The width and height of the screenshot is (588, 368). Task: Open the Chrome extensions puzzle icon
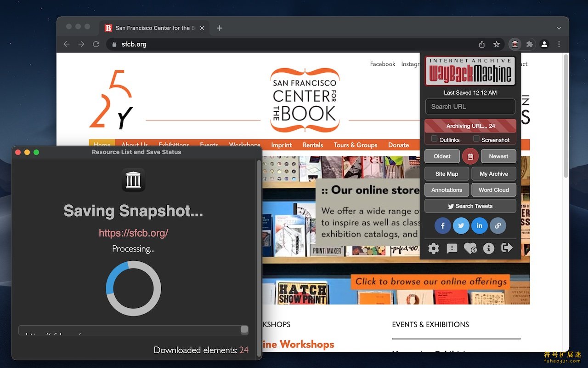click(x=529, y=44)
